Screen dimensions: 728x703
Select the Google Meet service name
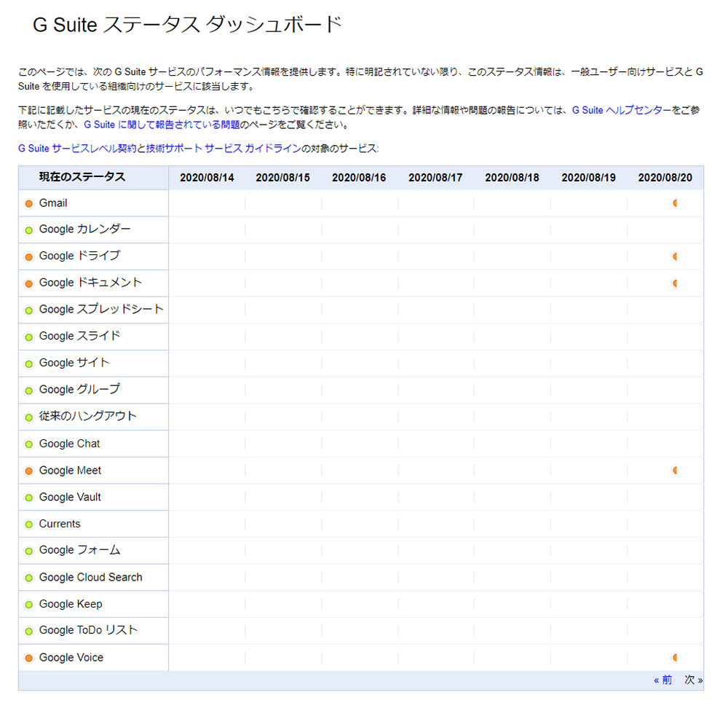[x=70, y=470]
